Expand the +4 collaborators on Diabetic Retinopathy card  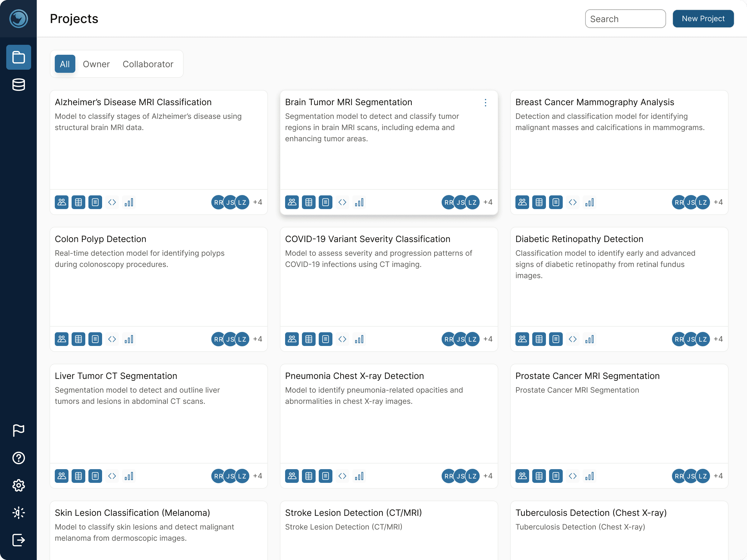[718, 339]
